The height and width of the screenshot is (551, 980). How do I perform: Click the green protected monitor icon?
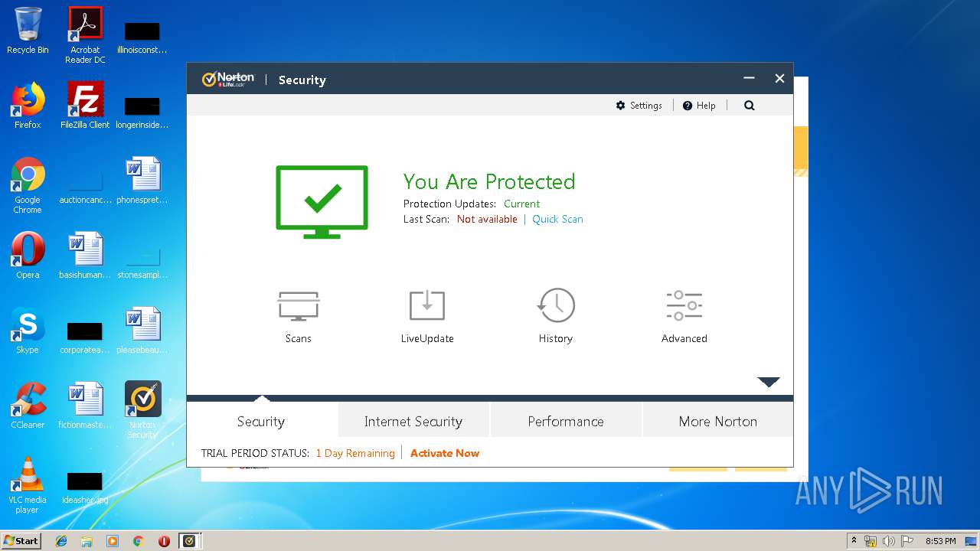coord(322,202)
